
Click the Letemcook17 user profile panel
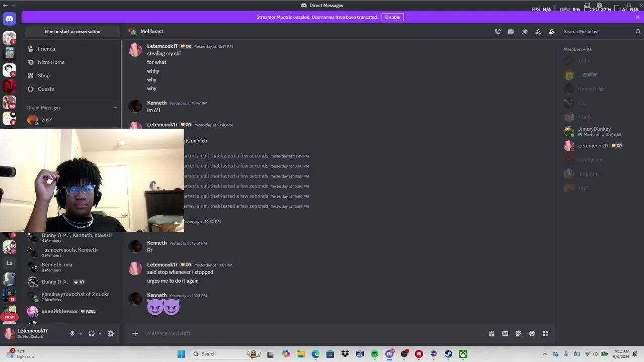pyautogui.click(x=34, y=333)
